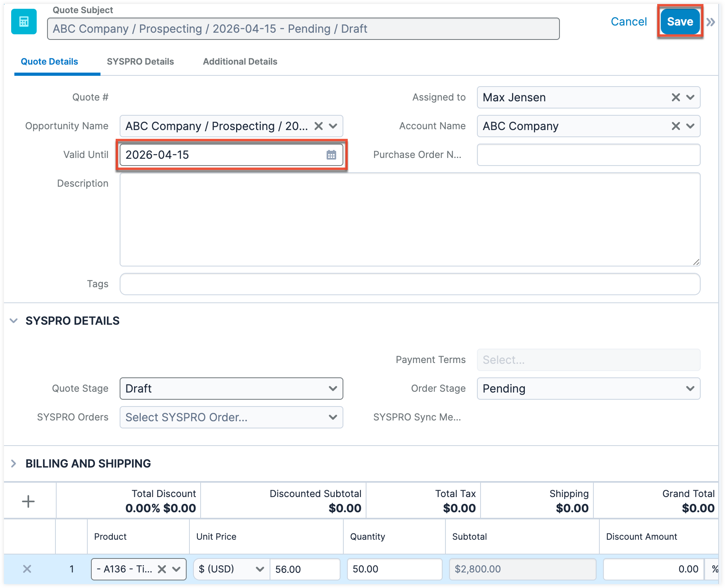The image size is (725, 588).
Task: Click the Grand Total $0.00 value
Action: pyautogui.click(x=698, y=508)
